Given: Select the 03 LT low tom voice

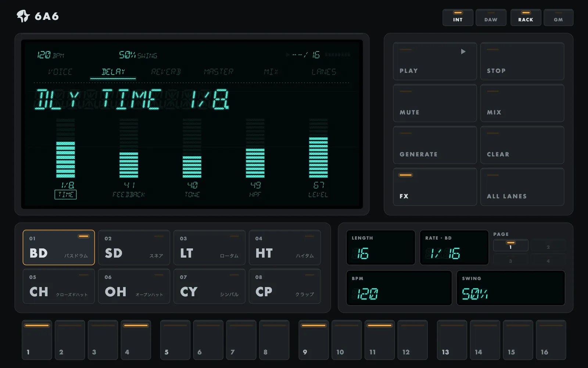Looking at the screenshot, I should click(x=209, y=248).
